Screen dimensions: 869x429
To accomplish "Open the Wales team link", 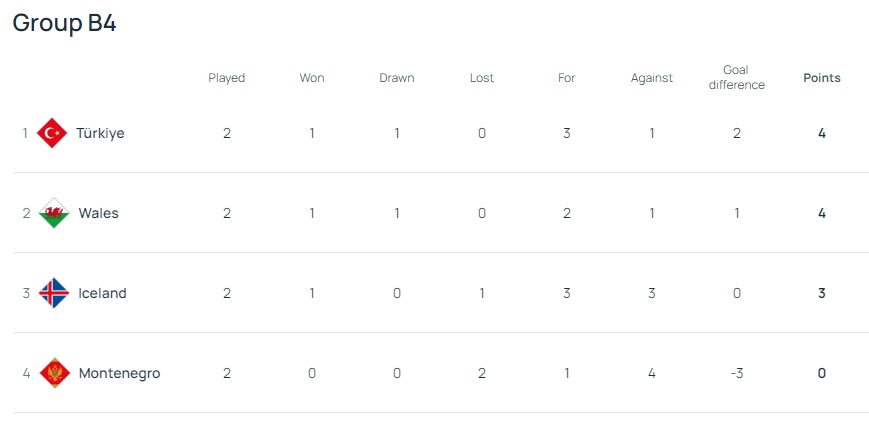I will coord(98,213).
